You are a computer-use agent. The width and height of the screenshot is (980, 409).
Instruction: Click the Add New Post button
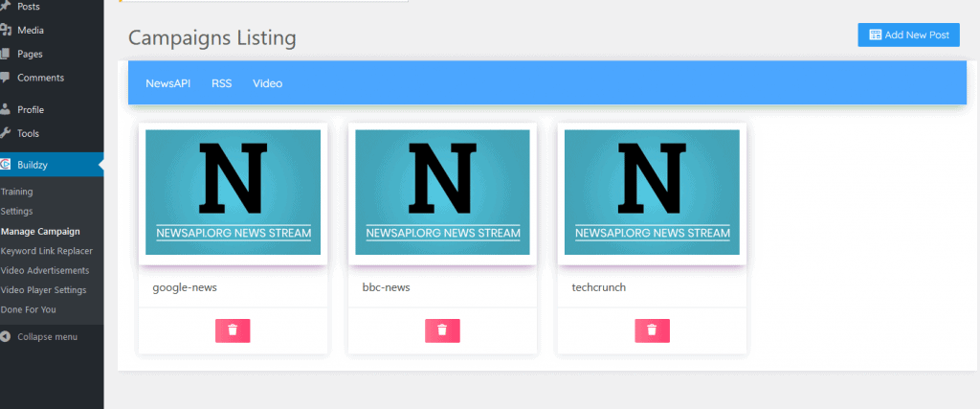click(x=908, y=34)
